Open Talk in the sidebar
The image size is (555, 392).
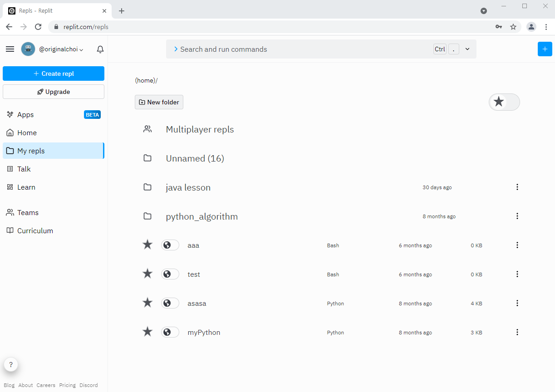54,169
